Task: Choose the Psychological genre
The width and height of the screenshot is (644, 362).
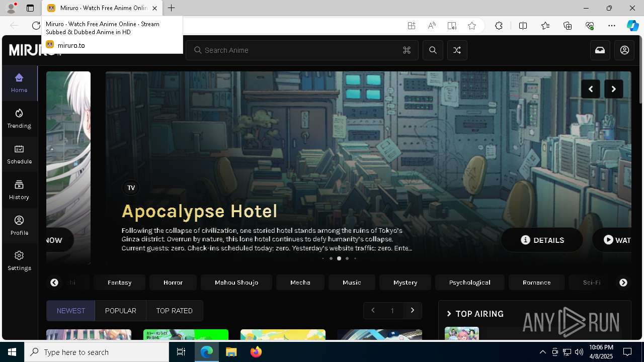Action: 470,283
